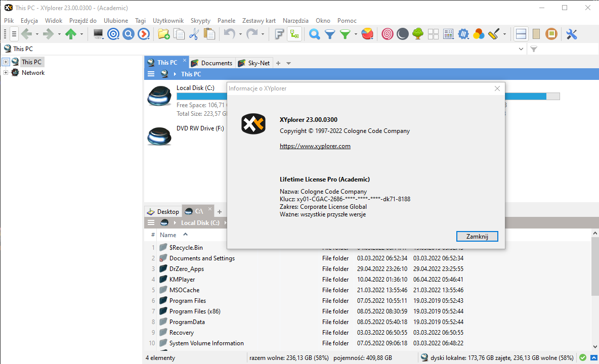Viewport: 599px width, 364px height.
Task: Click the Copy toolbar icon
Action: [179, 34]
